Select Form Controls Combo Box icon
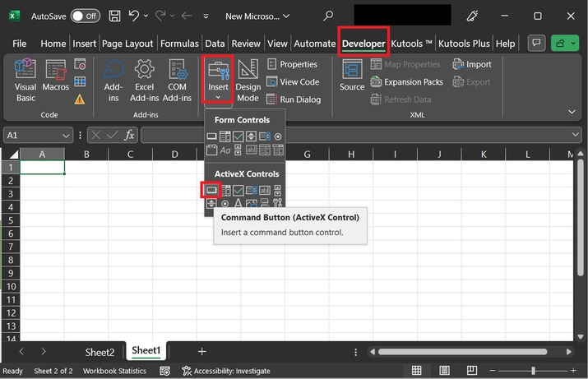The height and width of the screenshot is (379, 588). 225,136
